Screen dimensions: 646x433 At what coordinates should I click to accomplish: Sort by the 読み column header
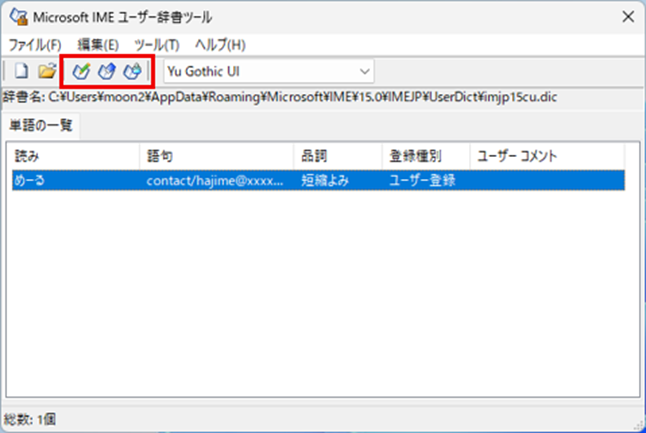click(76, 156)
